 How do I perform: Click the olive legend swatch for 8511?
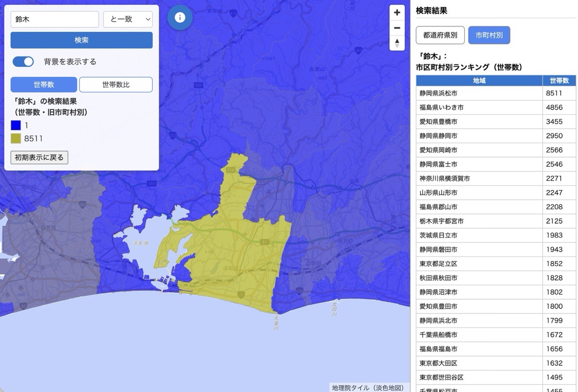pos(16,139)
